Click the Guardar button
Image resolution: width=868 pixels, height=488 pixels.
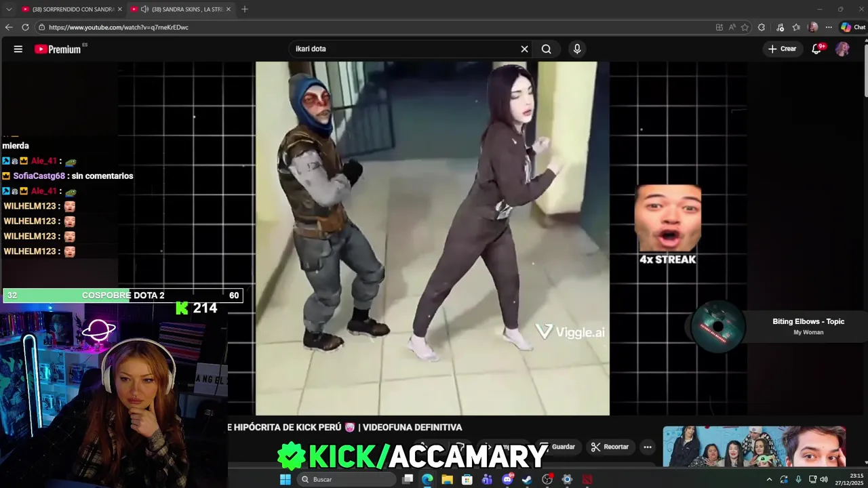click(560, 447)
